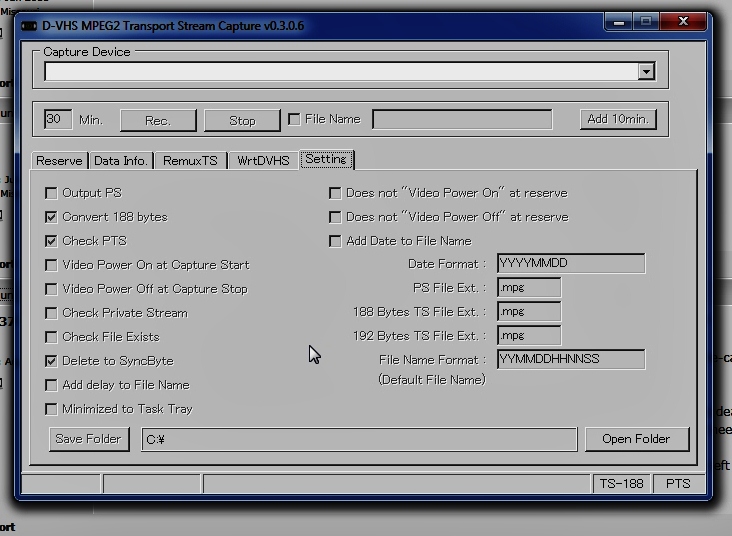Click the 188 Bytes TS File Ext. field

(x=529, y=311)
